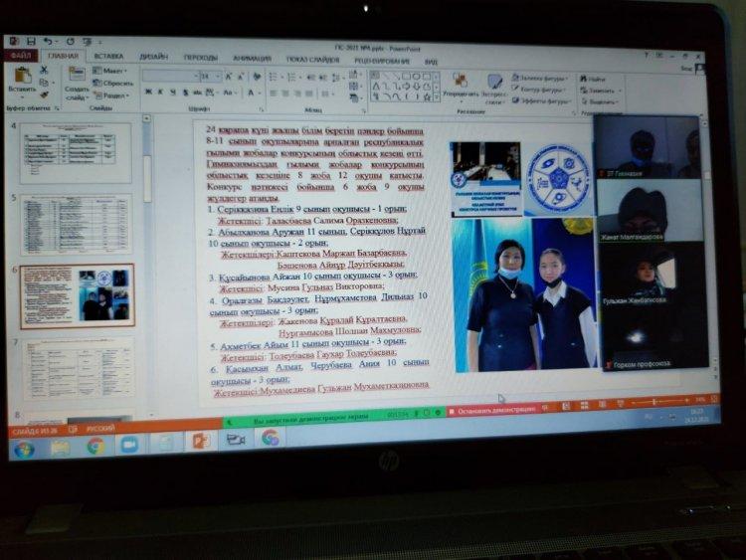
Task: Click the PowerPoint Help question mark
Action: pos(647,56)
